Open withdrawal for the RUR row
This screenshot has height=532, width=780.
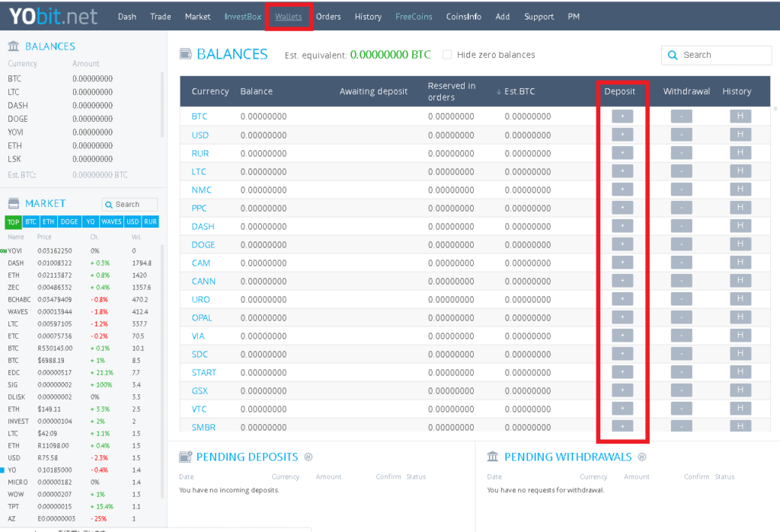tap(682, 153)
